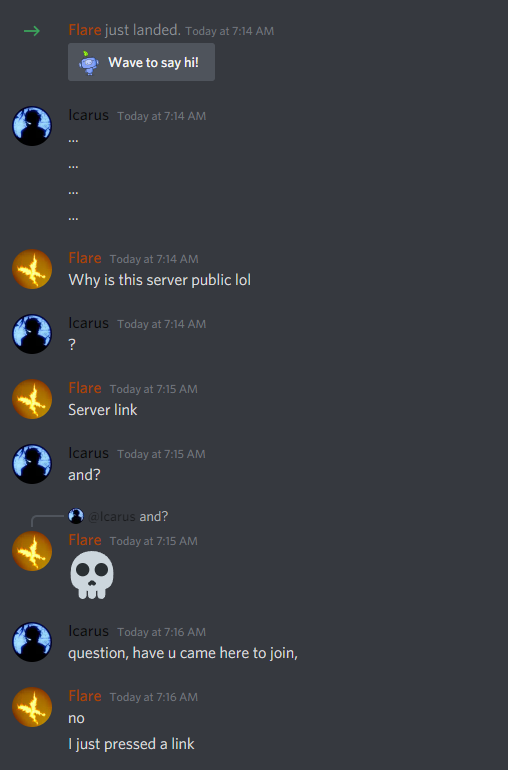Click the waving robot sticker icon
Screen dimensions: 508x770
pyautogui.click(x=88, y=62)
